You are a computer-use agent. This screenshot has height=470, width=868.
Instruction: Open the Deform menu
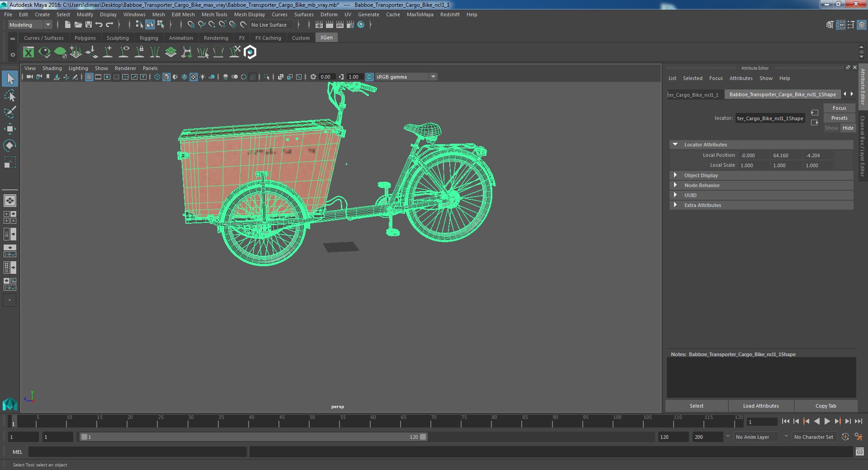coord(329,14)
